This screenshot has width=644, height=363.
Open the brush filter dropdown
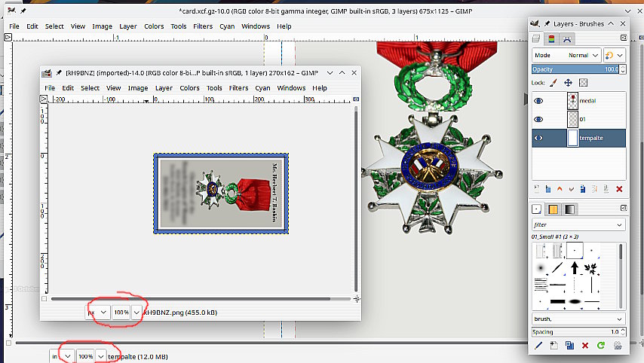[x=578, y=224]
